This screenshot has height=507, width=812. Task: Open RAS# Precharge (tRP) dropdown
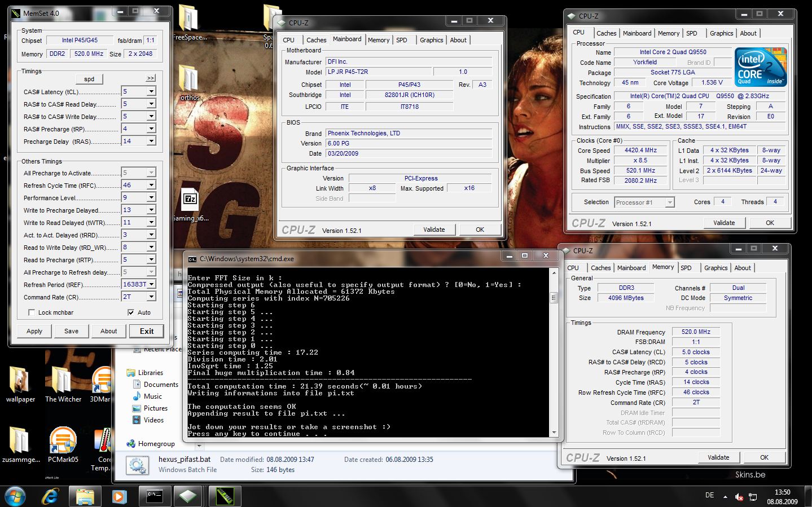pyautogui.click(x=151, y=129)
